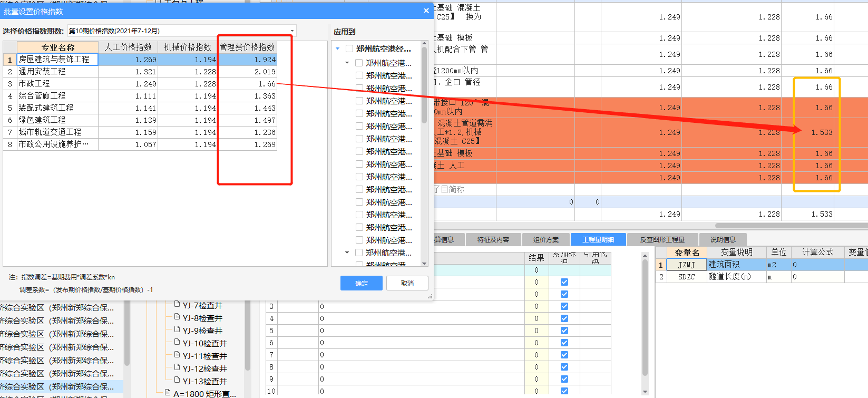Click document icon beside YJ-11检查井
The image size is (868, 398).
(x=177, y=355)
